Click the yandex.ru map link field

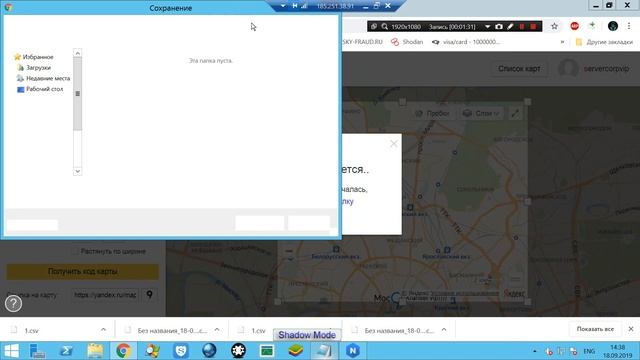(105, 295)
